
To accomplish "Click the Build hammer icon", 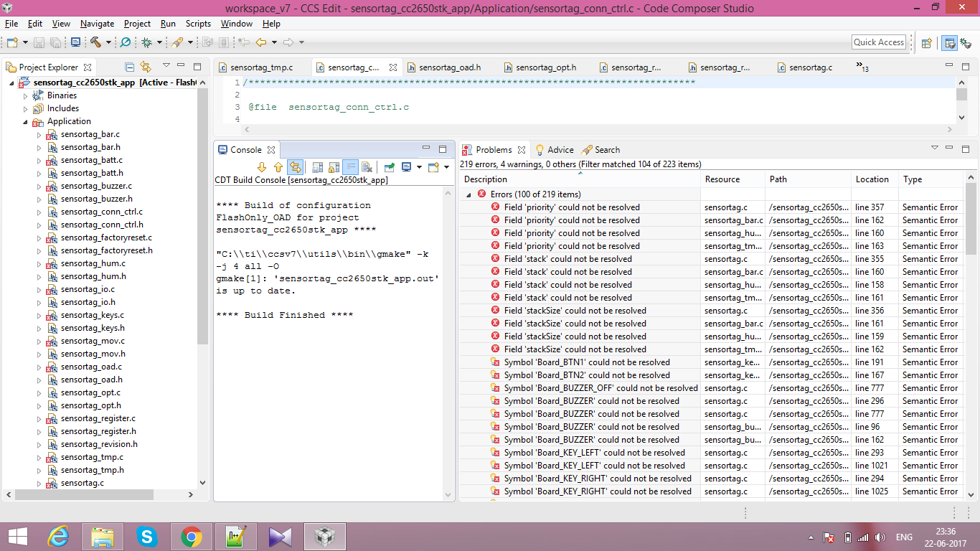I will [x=95, y=42].
